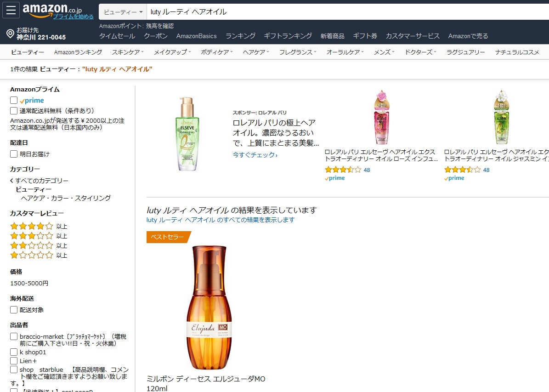549x392 pixels.
Task: Check the 明日お届け option
Action: tap(14, 154)
